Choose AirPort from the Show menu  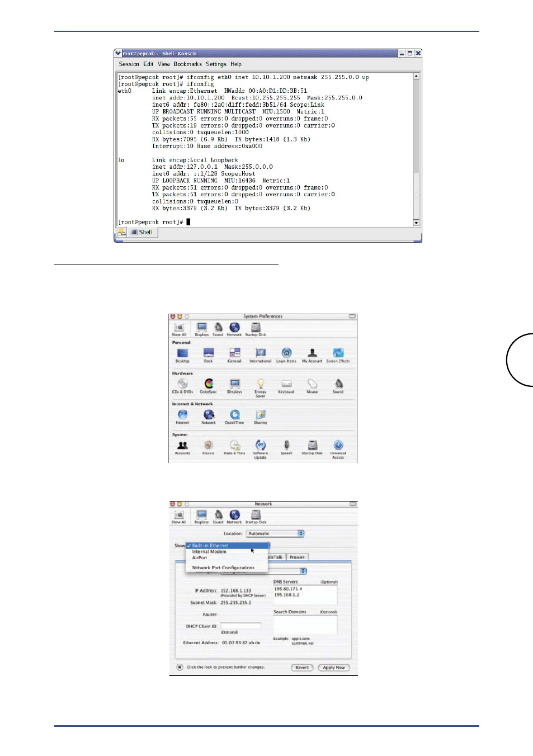click(228, 557)
